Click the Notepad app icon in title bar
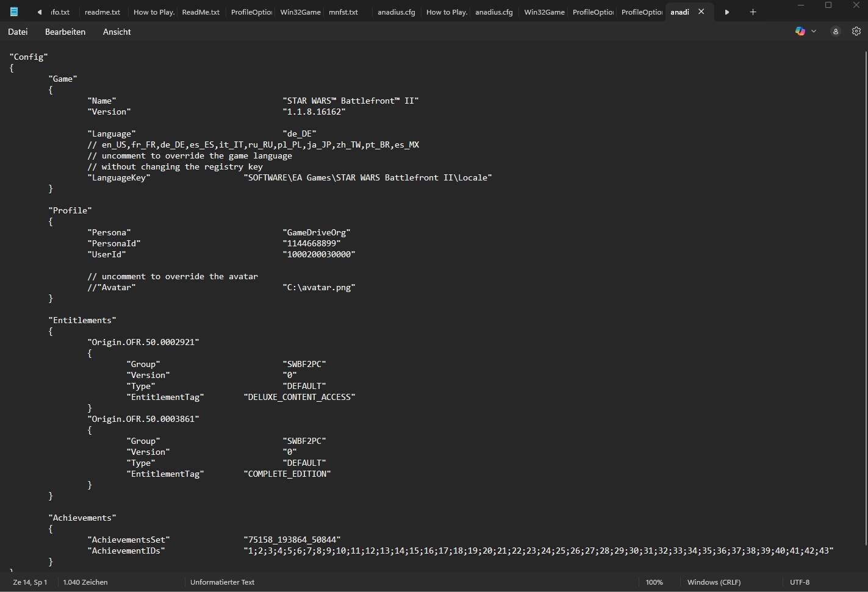 pos(14,12)
